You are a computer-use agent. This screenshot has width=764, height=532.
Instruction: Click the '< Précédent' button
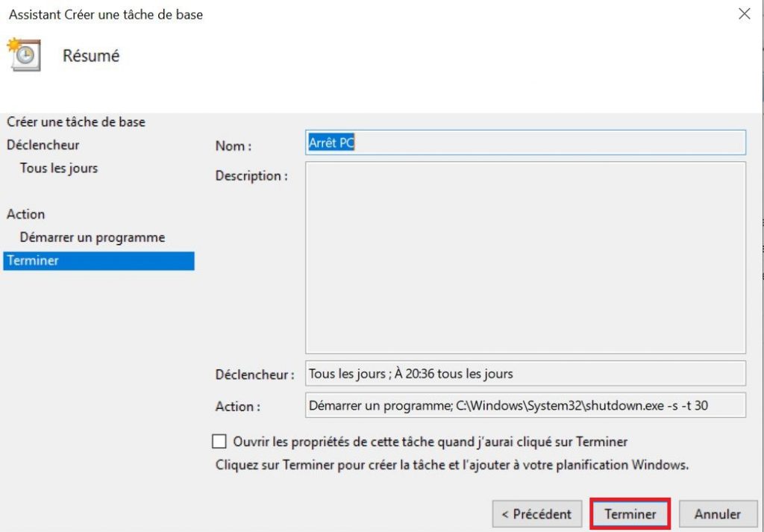pyautogui.click(x=536, y=514)
